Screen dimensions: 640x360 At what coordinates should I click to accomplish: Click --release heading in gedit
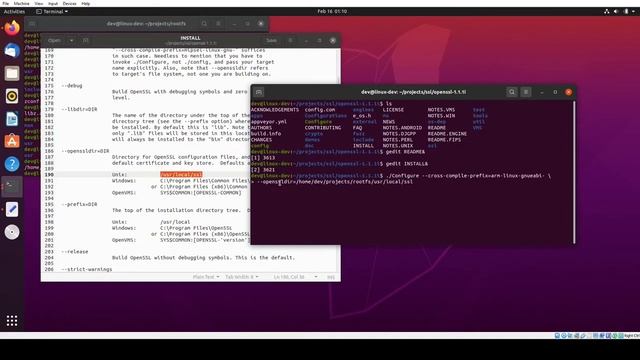74,252
